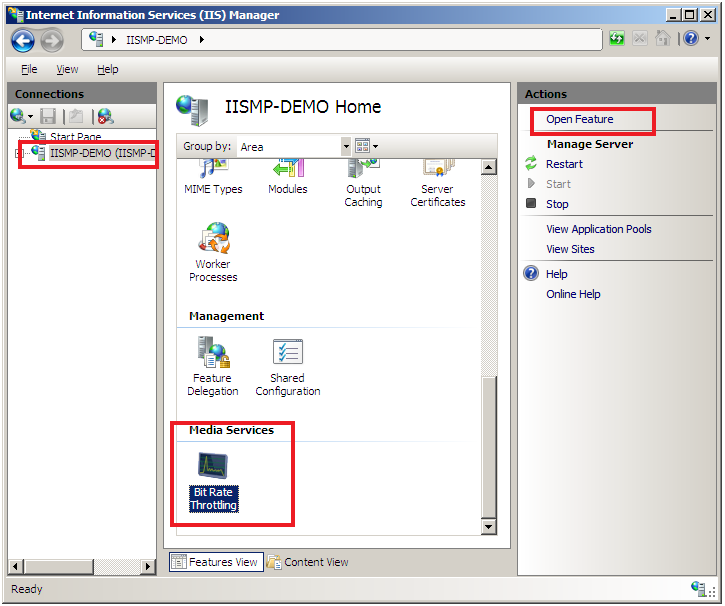725x606 pixels.
Task: Click the feature list scrollbar thumb
Action: (489, 447)
